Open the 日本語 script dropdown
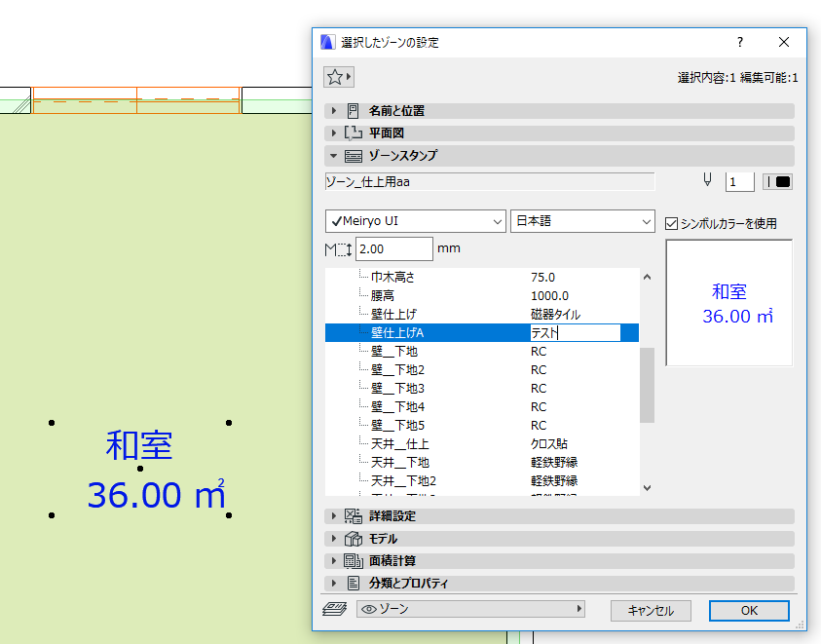This screenshot has width=821, height=644. tap(582, 221)
